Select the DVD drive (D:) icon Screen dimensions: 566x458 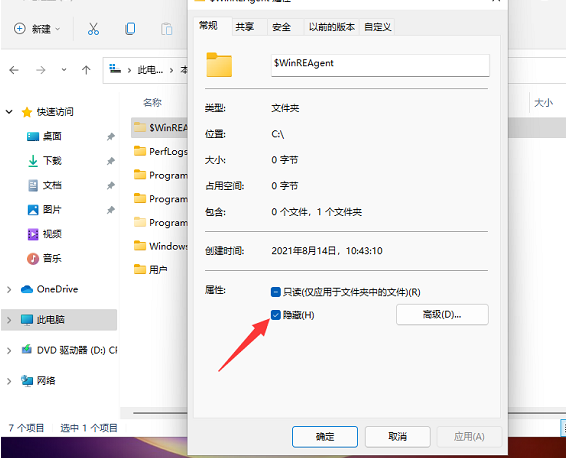tap(27, 350)
